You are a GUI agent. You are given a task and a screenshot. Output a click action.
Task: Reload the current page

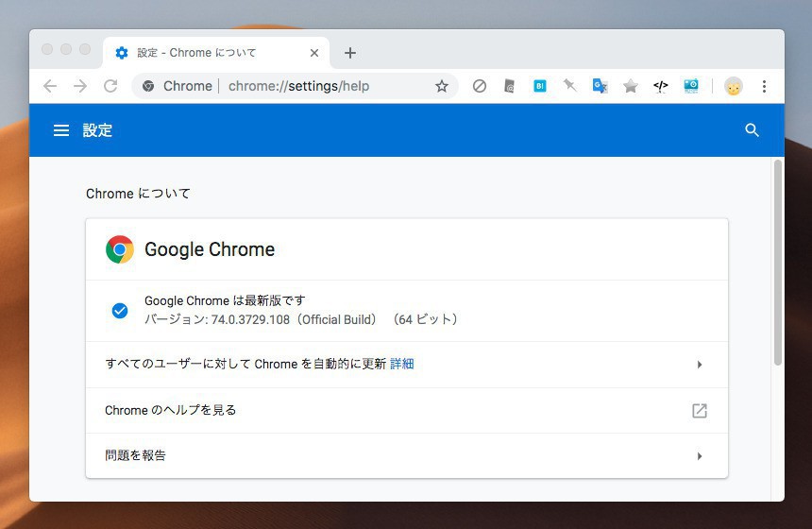click(110, 86)
